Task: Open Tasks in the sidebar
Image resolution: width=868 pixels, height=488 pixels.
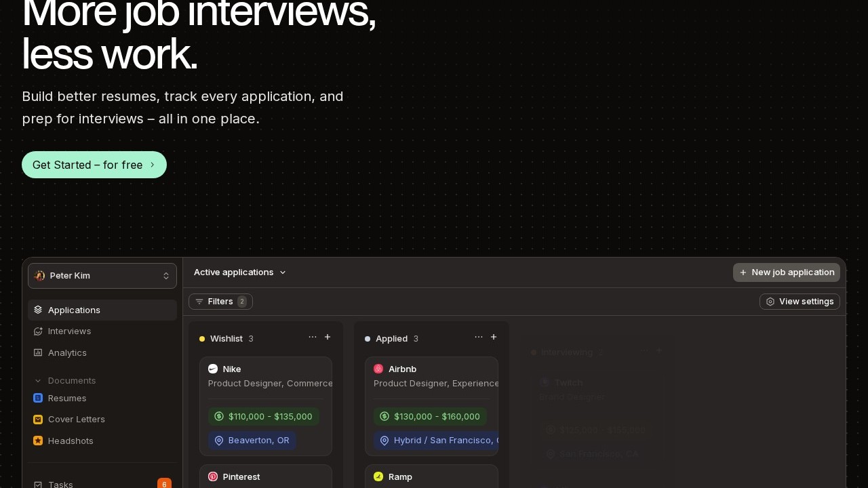Action: (x=60, y=484)
